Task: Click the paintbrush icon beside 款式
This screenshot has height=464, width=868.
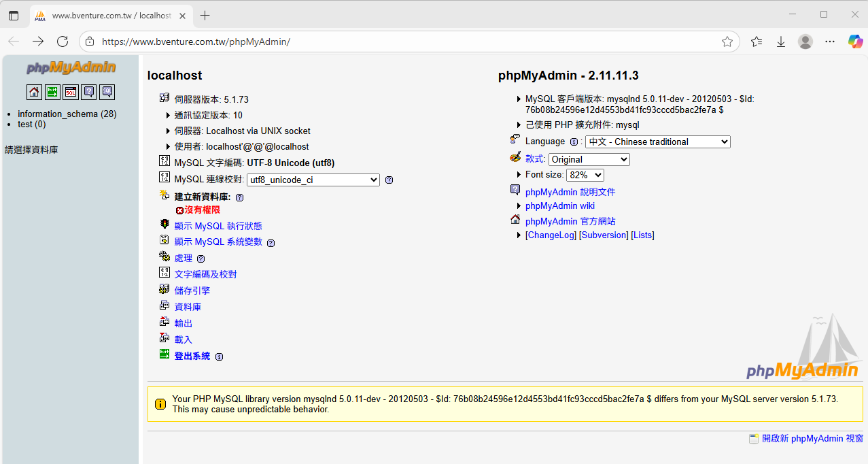Action: [x=515, y=158]
